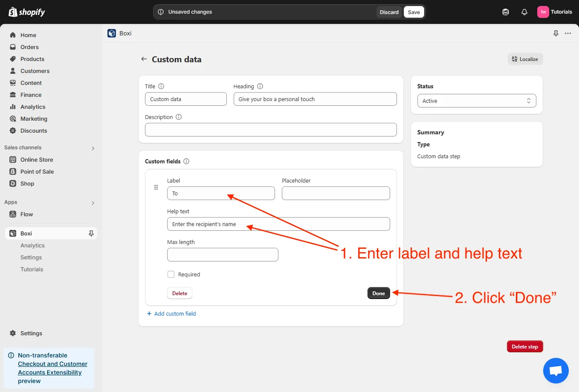Click the info icon next to Heading
Screen dimensions: 579x392
(260, 86)
